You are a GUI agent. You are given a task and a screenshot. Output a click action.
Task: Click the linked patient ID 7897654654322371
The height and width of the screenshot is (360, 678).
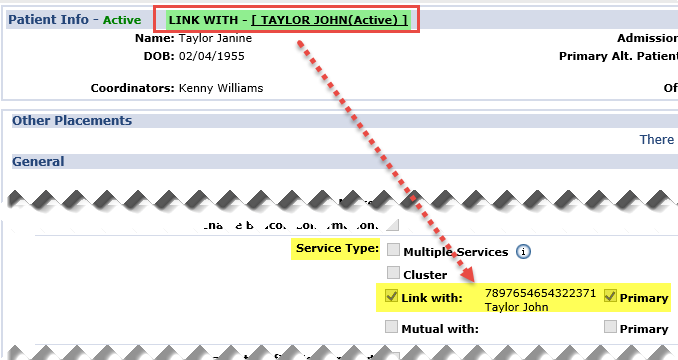pyautogui.click(x=540, y=293)
